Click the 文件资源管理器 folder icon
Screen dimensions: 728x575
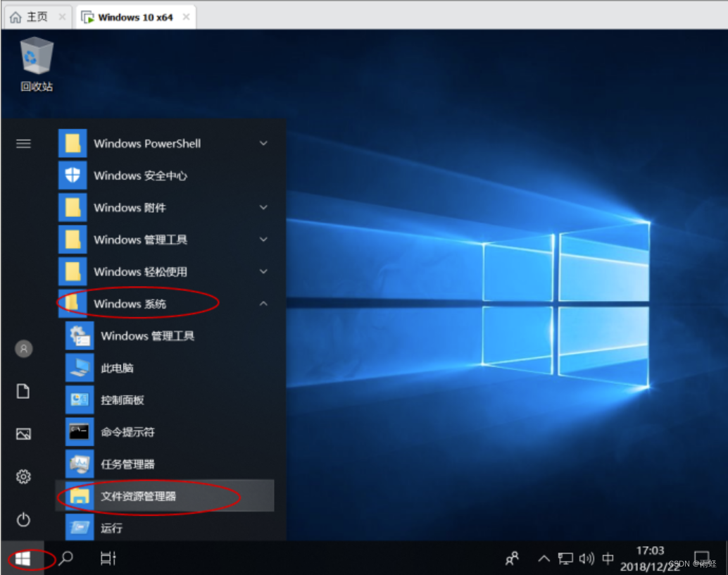coord(80,496)
